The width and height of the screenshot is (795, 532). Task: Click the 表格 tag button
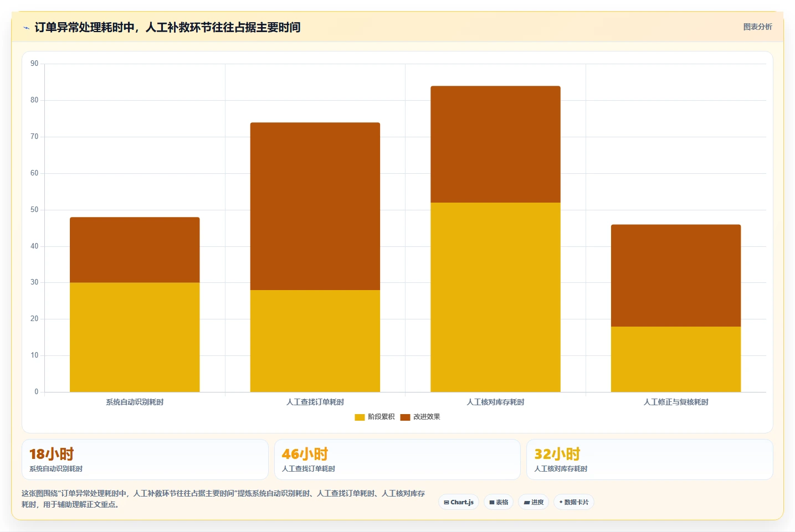coord(499,502)
